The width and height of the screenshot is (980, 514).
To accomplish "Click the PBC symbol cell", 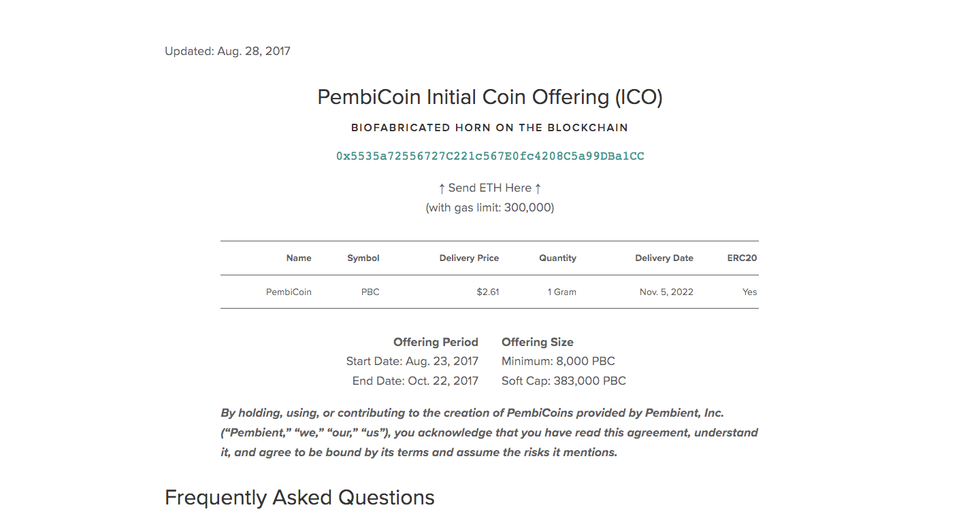I will tap(370, 292).
